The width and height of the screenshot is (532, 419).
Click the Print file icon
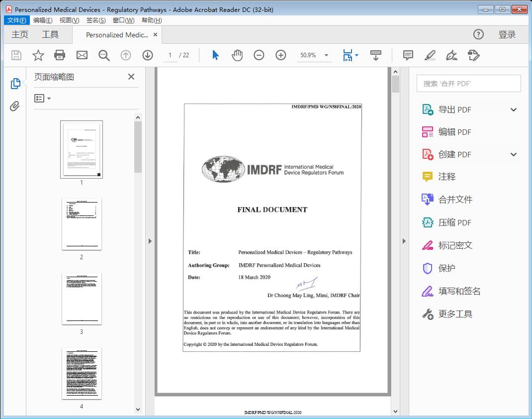(60, 55)
